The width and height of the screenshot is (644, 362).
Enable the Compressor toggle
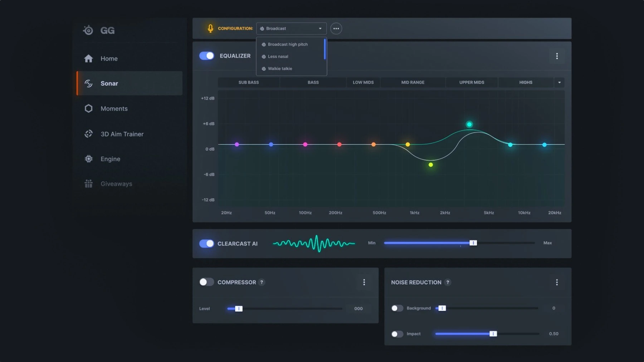206,282
